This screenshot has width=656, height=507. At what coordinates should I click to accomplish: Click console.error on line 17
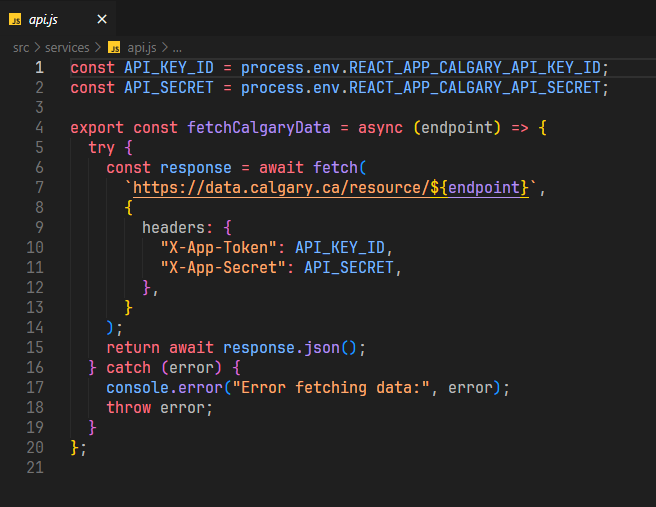tap(164, 388)
